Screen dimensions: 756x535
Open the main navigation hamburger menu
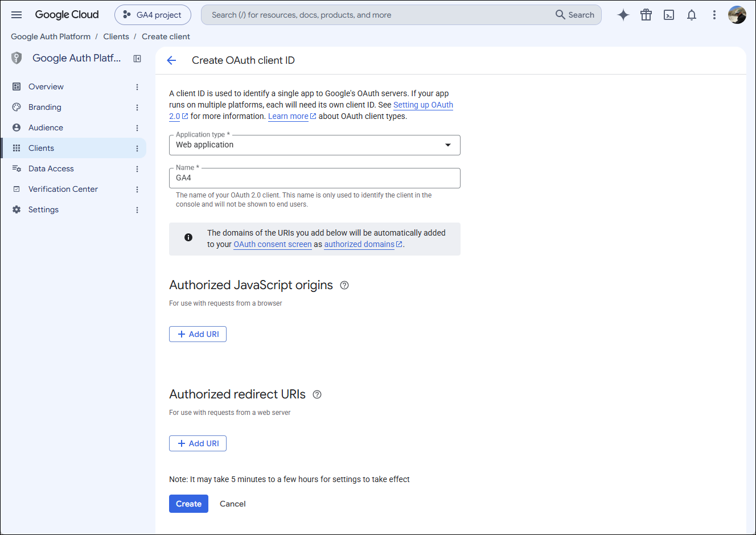[17, 15]
